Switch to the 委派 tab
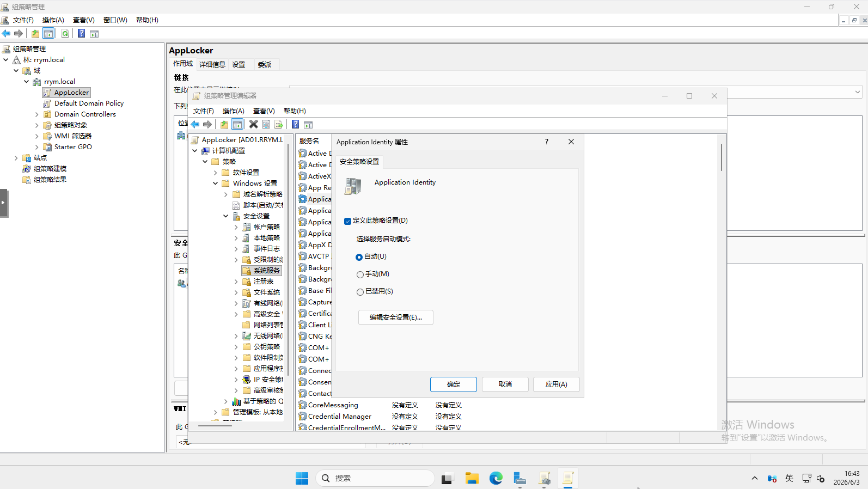 point(265,65)
